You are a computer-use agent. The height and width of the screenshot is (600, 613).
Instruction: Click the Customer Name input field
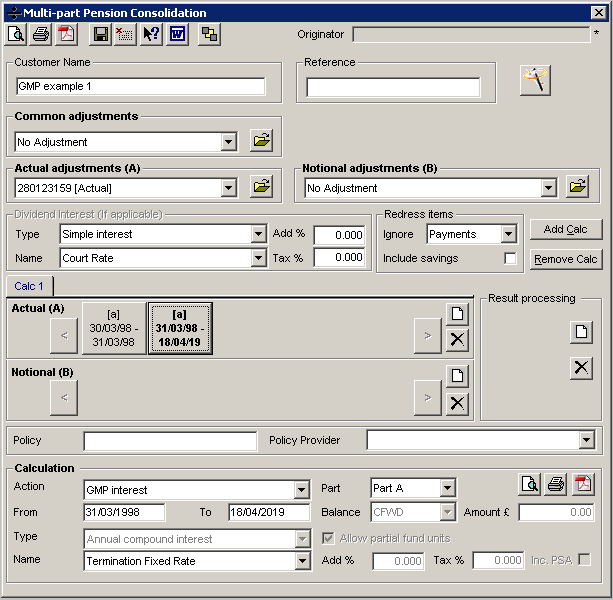point(140,86)
